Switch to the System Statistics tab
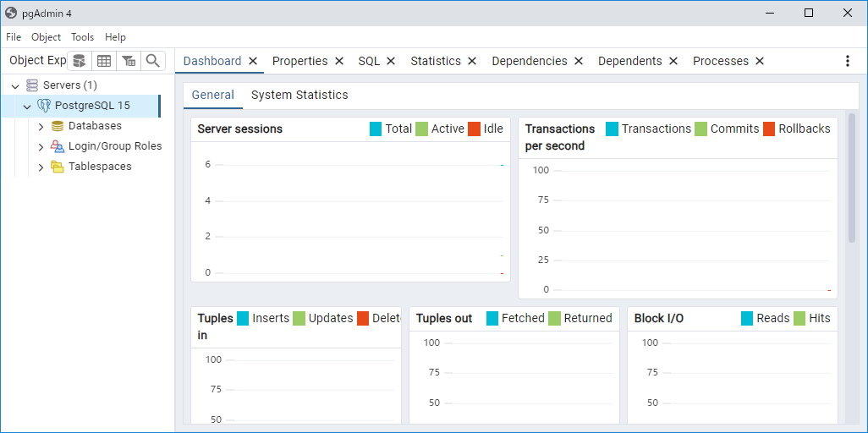Screen dimensions: 868x433 coord(299,95)
